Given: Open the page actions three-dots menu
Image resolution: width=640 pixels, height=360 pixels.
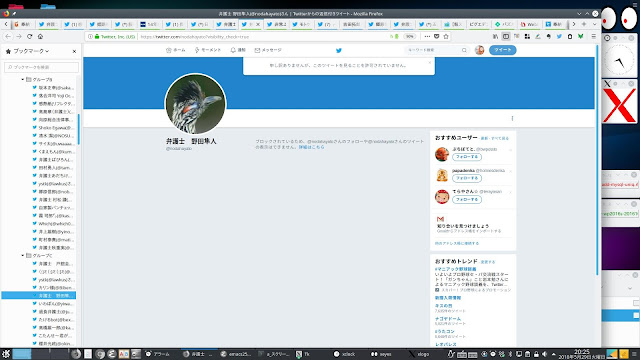Looking at the screenshot, I should tap(427, 36).
